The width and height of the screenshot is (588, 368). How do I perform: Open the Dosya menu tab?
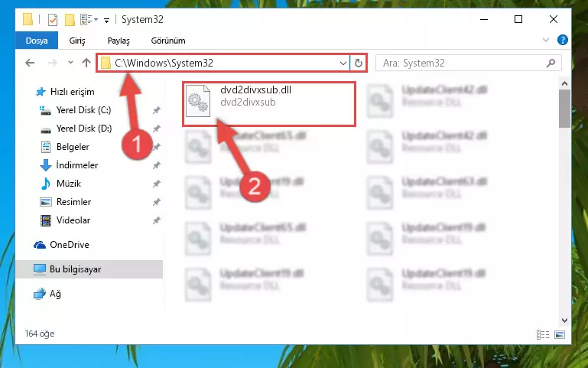pyautogui.click(x=37, y=41)
